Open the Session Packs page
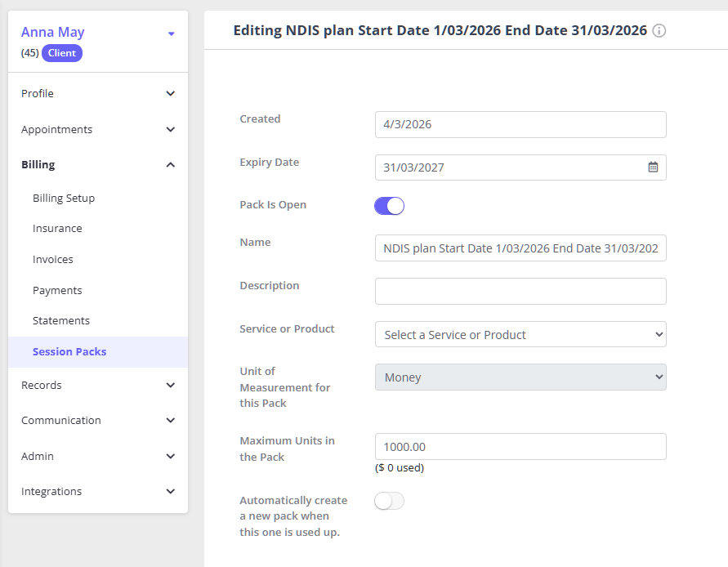Viewport: 728px width, 567px height. (x=69, y=352)
